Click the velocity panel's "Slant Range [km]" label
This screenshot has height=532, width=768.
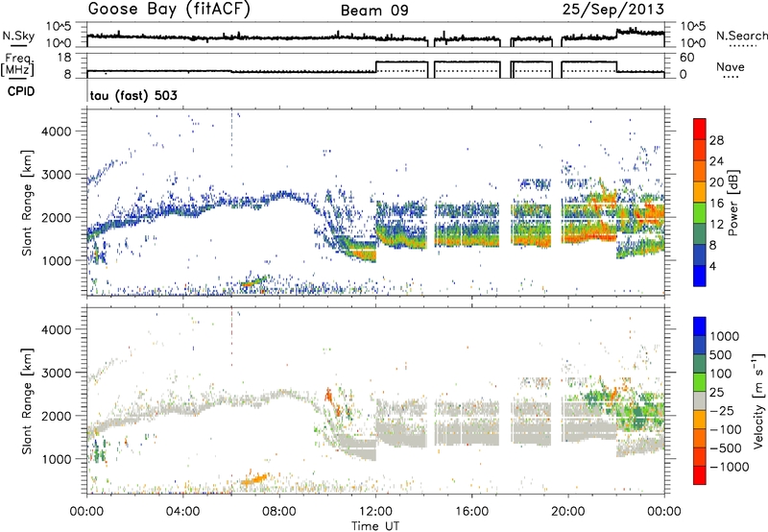pos(27,400)
